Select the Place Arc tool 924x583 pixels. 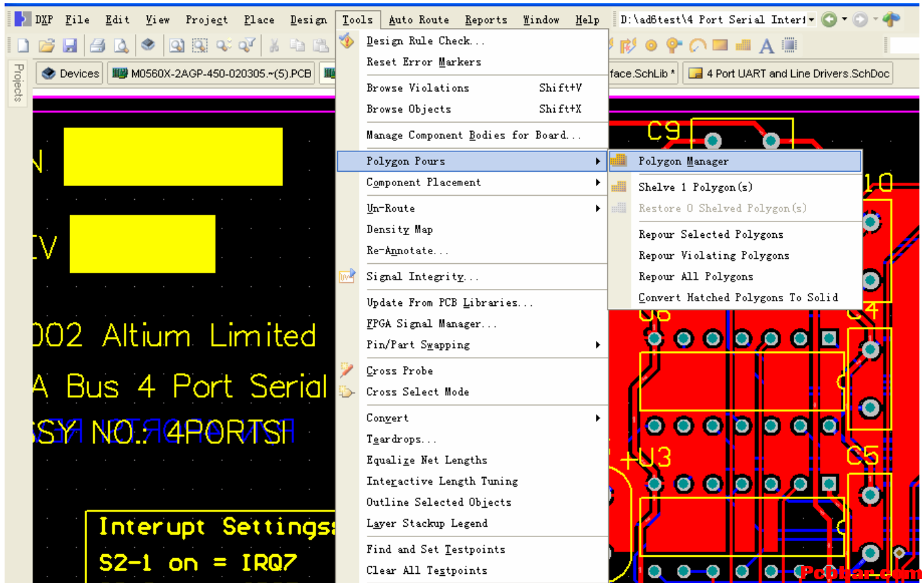[697, 45]
